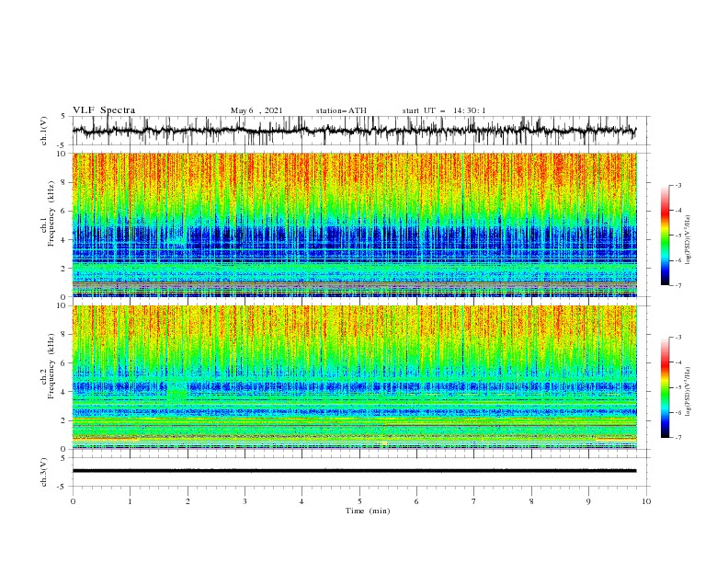Viewport: 728px width, 563px height.
Task: Click the "2" tick on the time axis
Action: [x=188, y=501]
